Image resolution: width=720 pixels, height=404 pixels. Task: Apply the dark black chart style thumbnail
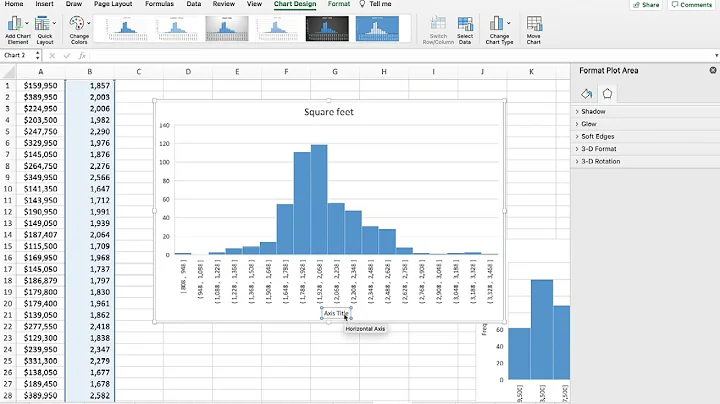tap(327, 29)
